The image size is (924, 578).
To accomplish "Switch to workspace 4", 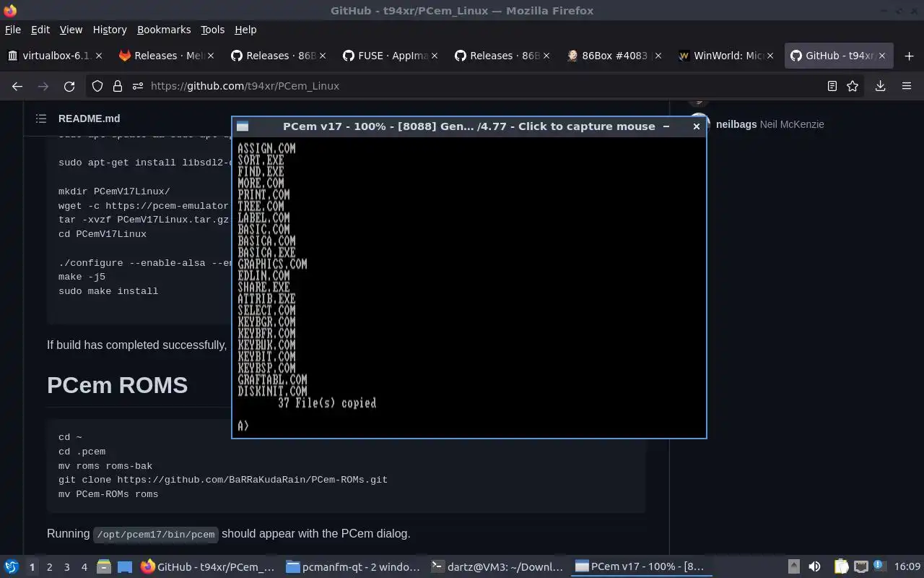I will [84, 567].
